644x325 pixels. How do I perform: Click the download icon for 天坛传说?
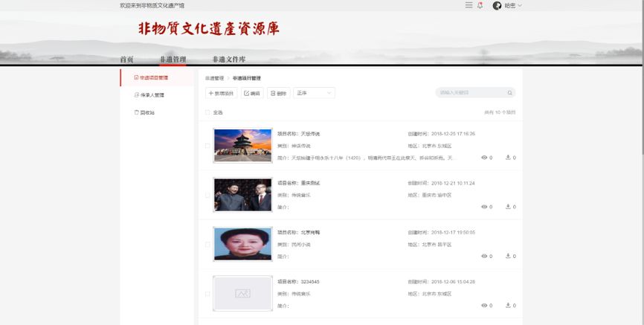(x=508, y=158)
